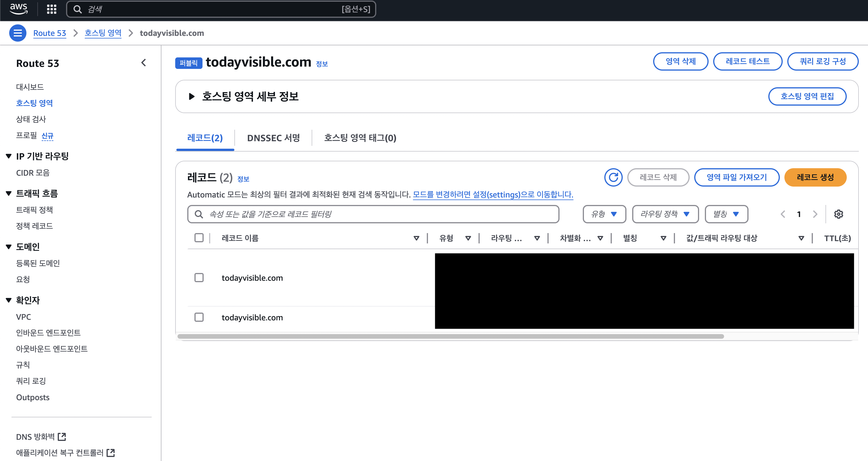The height and width of the screenshot is (461, 868).
Task: Sort by 유형 column arrow
Action: pos(468,238)
